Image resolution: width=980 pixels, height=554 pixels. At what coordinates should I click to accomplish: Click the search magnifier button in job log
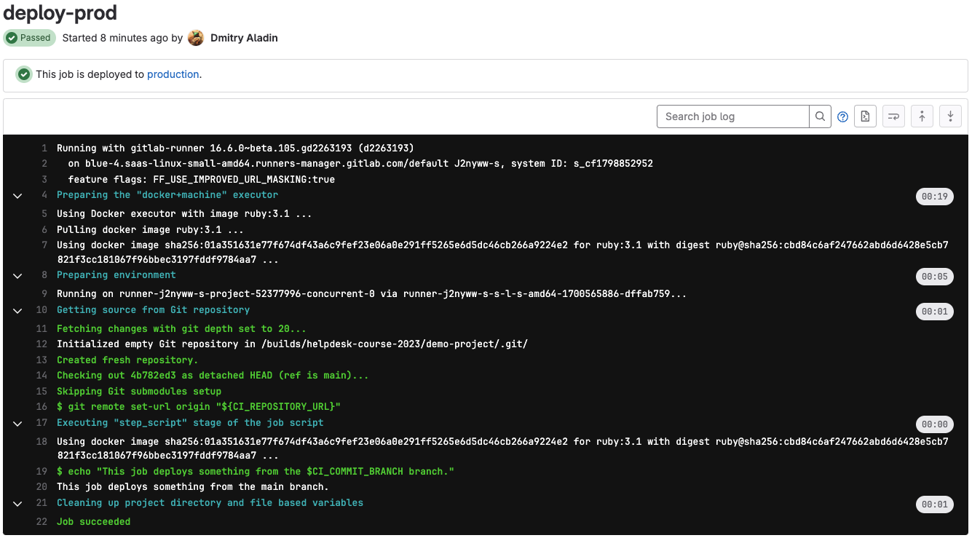click(x=820, y=116)
